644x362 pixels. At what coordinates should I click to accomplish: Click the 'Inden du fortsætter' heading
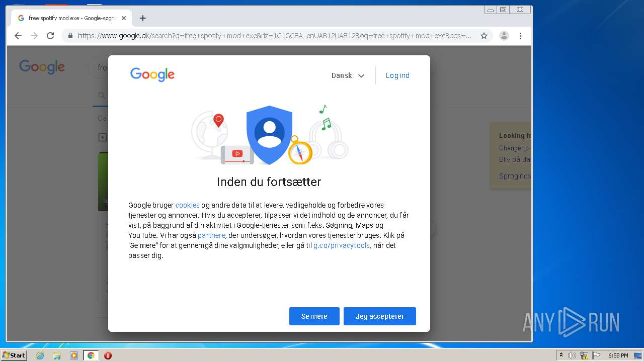[269, 182]
